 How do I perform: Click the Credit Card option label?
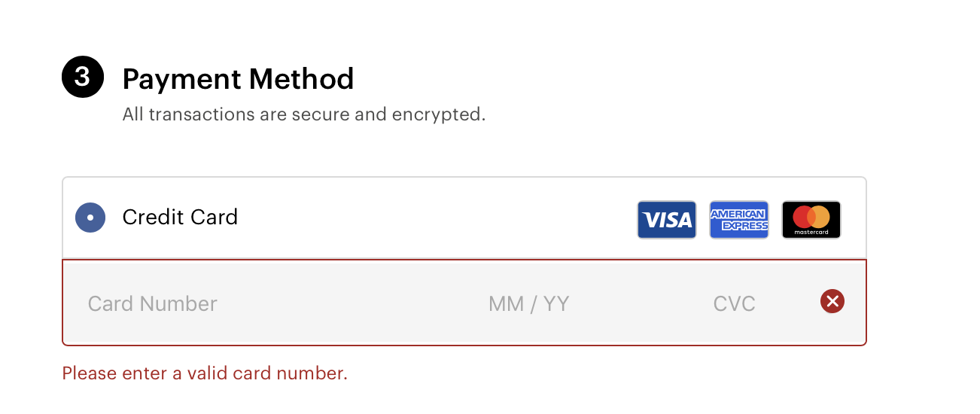coord(180,218)
